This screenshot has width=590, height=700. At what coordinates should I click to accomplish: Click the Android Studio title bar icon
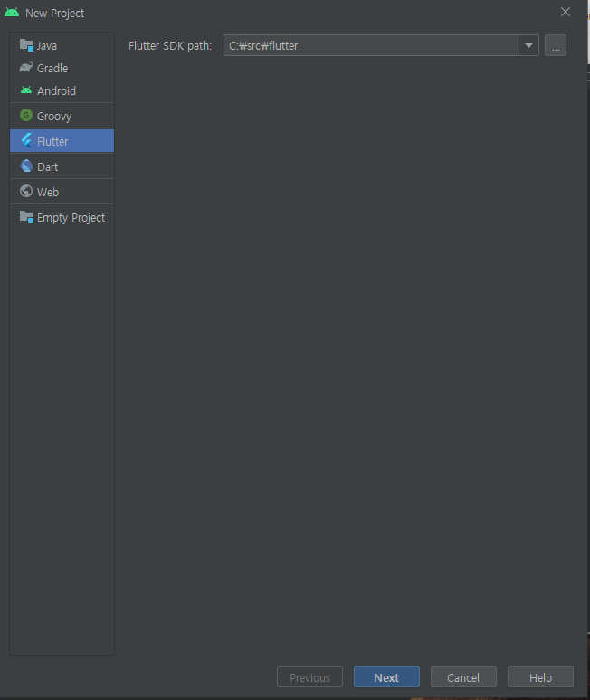(12, 13)
